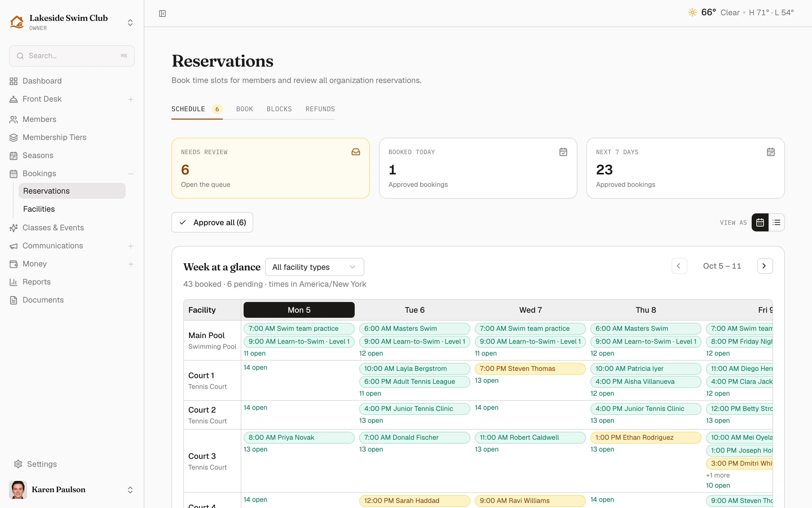Switch to the Book tab
812x508 pixels.
[245, 109]
